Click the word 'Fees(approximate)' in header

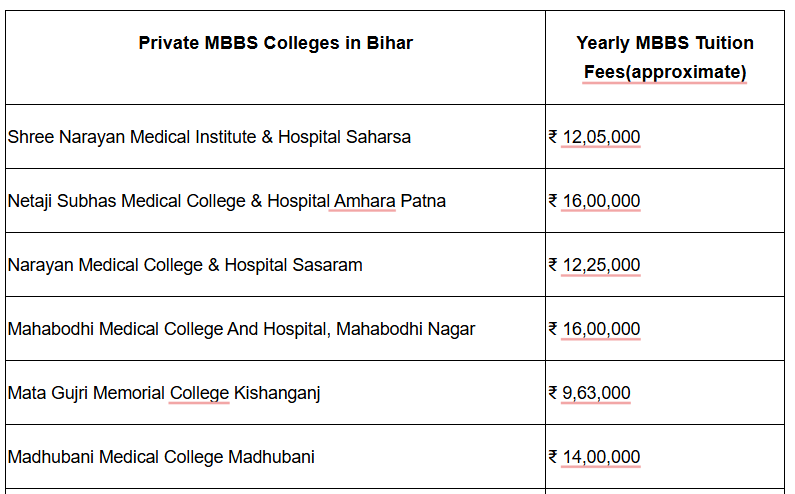click(665, 73)
